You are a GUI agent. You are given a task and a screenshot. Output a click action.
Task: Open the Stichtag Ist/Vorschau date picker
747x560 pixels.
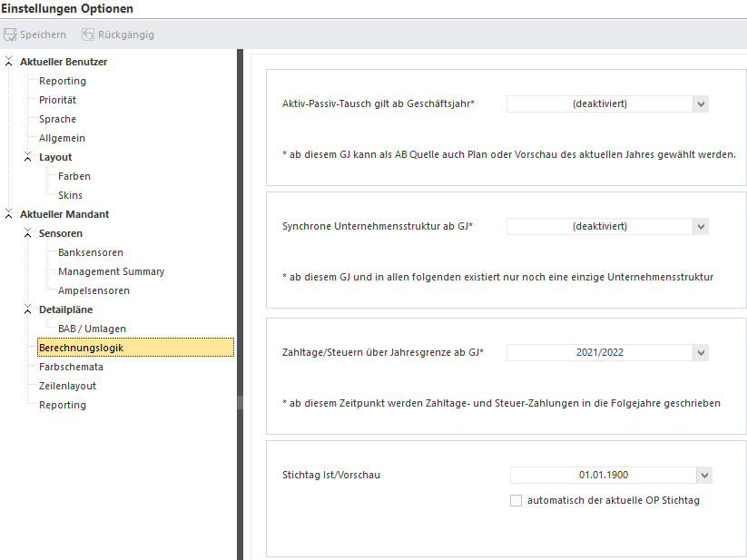[703, 475]
